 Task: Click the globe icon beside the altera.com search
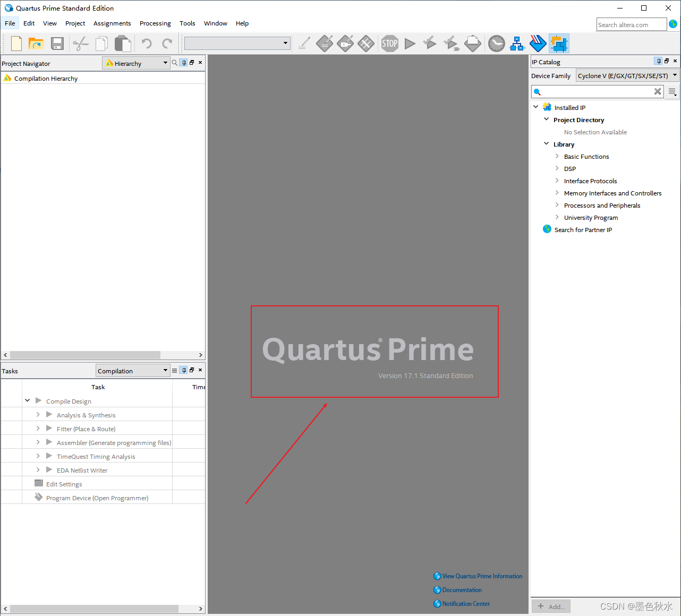tap(673, 24)
